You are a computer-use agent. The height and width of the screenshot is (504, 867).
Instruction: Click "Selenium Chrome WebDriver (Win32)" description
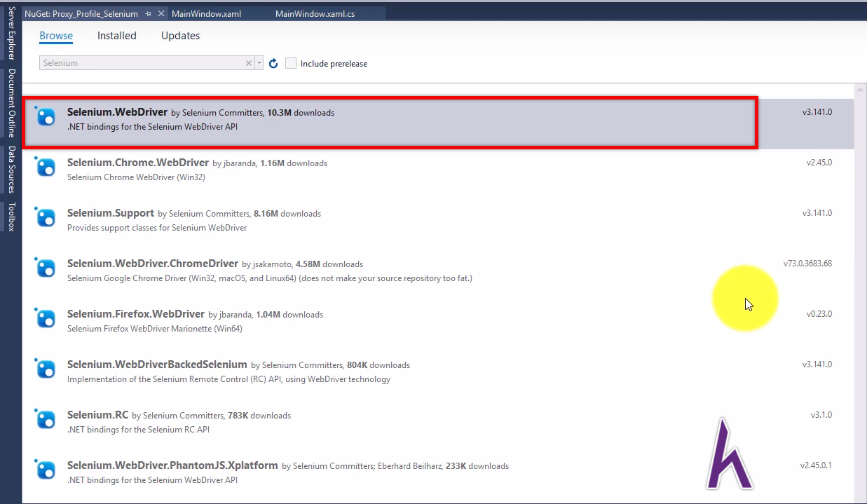click(x=136, y=177)
